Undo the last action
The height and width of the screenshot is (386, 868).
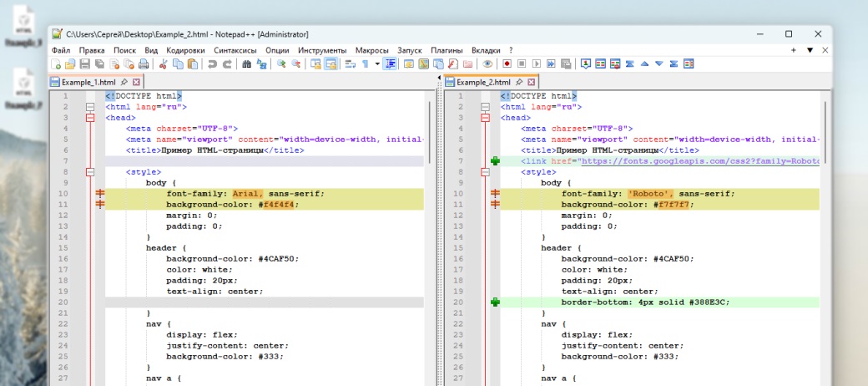point(212,63)
